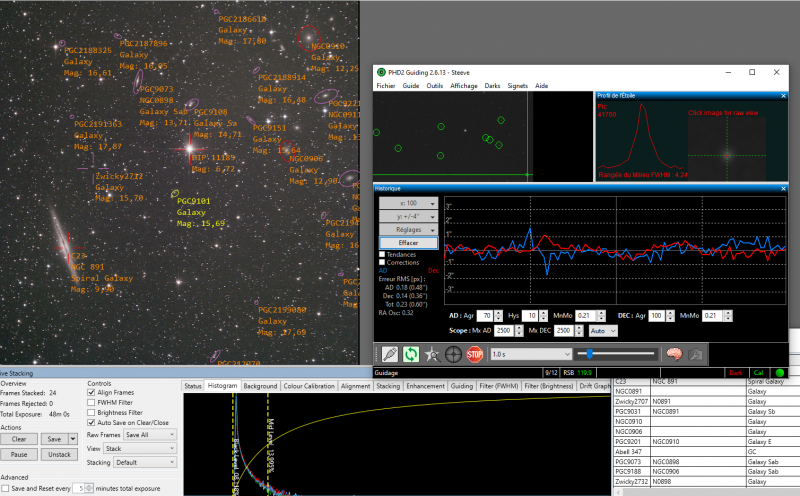The width and height of the screenshot is (800, 496).
Task: Open the Outils menu
Action: (x=435, y=86)
